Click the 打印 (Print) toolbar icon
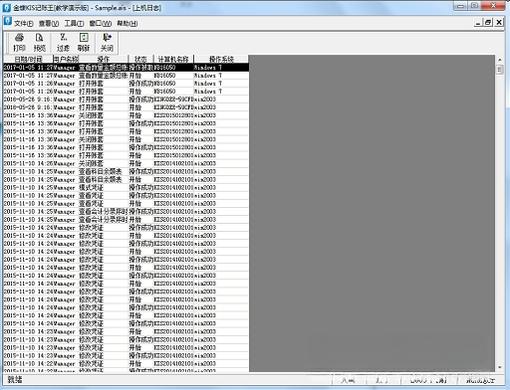510x390 pixels. tap(19, 42)
